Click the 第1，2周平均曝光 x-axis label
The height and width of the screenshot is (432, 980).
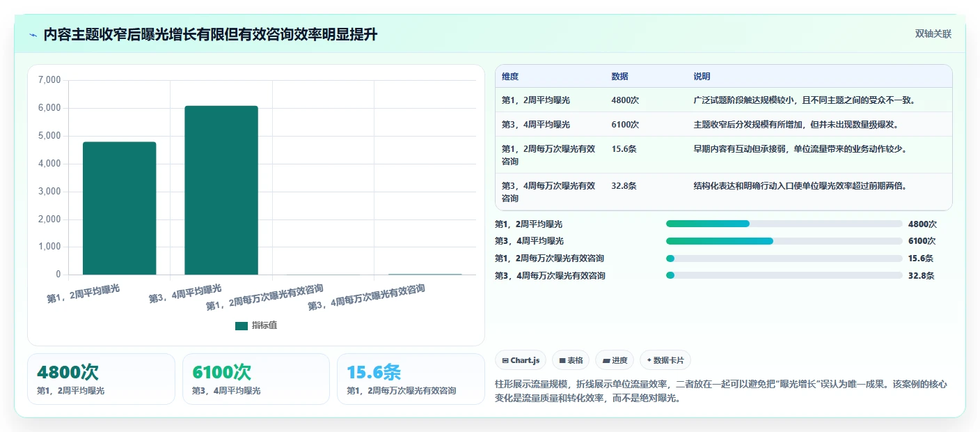(84, 293)
